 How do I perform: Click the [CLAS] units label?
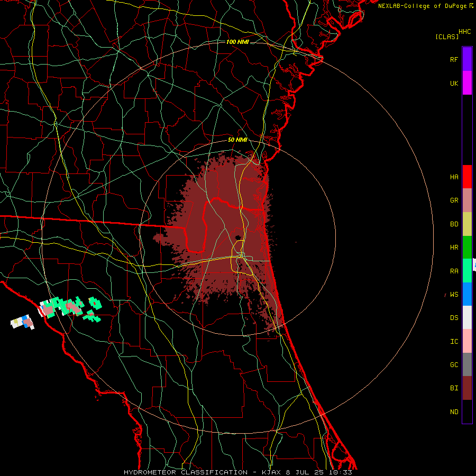coord(447,36)
